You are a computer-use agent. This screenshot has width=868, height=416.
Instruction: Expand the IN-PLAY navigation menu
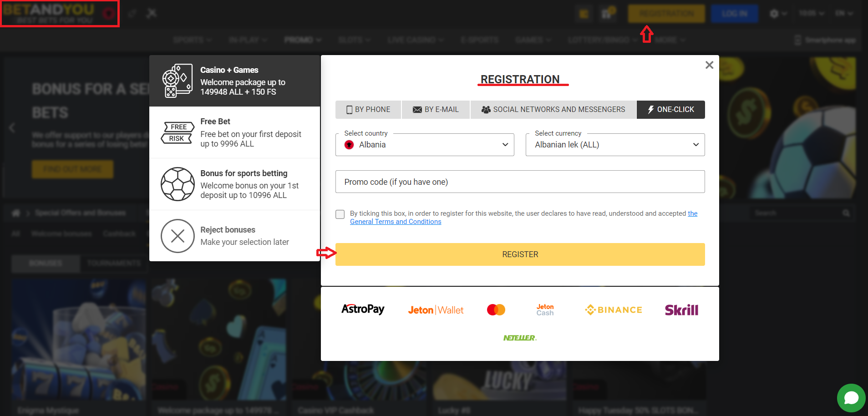248,40
